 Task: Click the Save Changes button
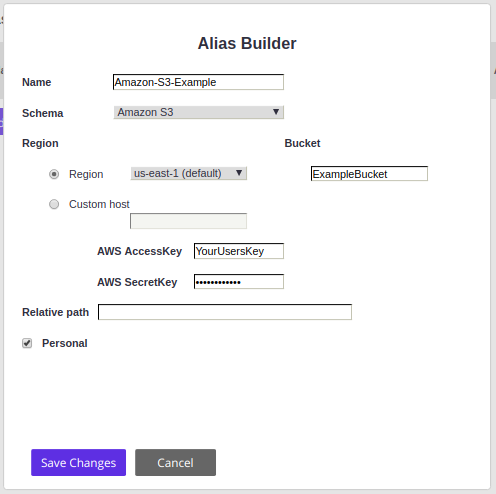[x=79, y=463]
